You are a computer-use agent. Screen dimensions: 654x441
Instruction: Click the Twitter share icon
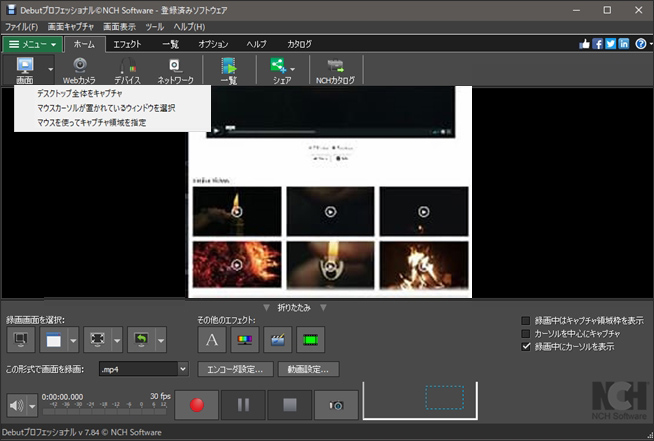click(x=611, y=44)
